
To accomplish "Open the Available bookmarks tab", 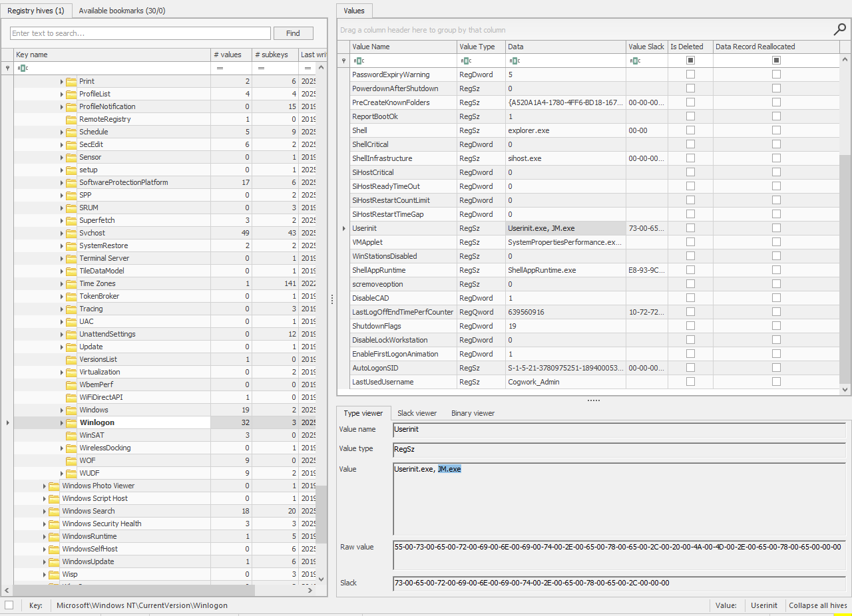I will click(x=122, y=11).
